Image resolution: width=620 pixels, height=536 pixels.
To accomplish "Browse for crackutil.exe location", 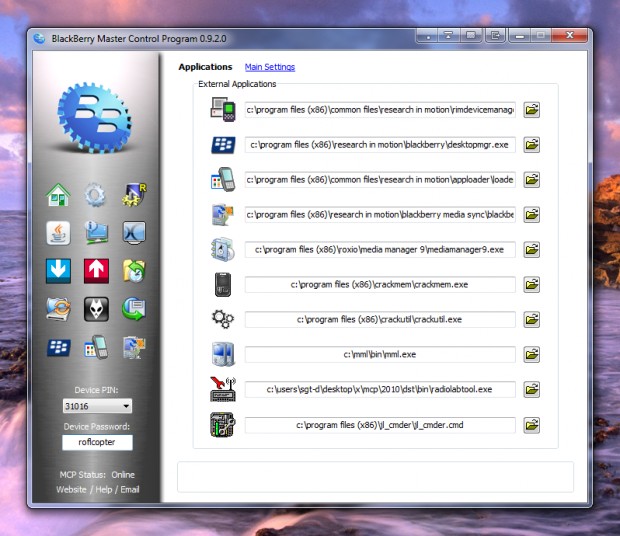I will (532, 319).
